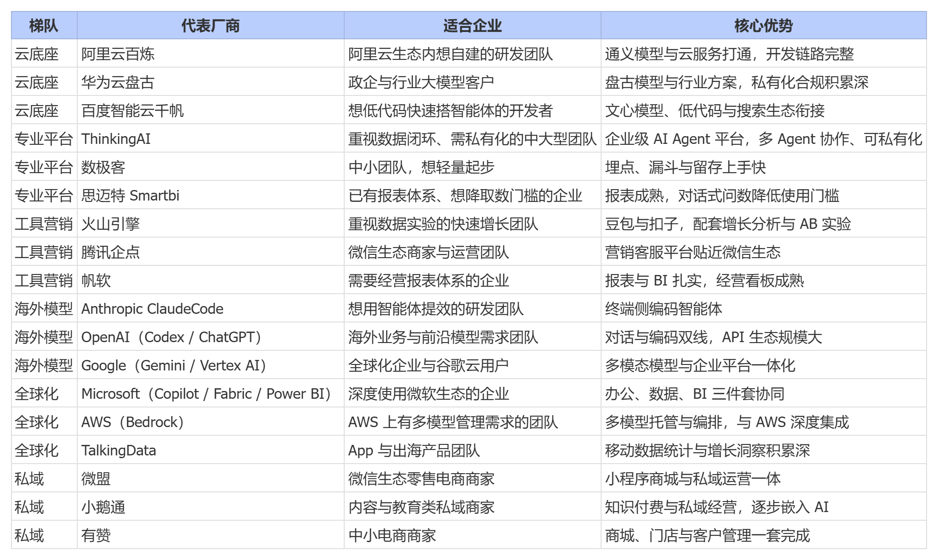
Task: Click 商城、门店与客户管理一套完成 cell
Action: (764, 535)
